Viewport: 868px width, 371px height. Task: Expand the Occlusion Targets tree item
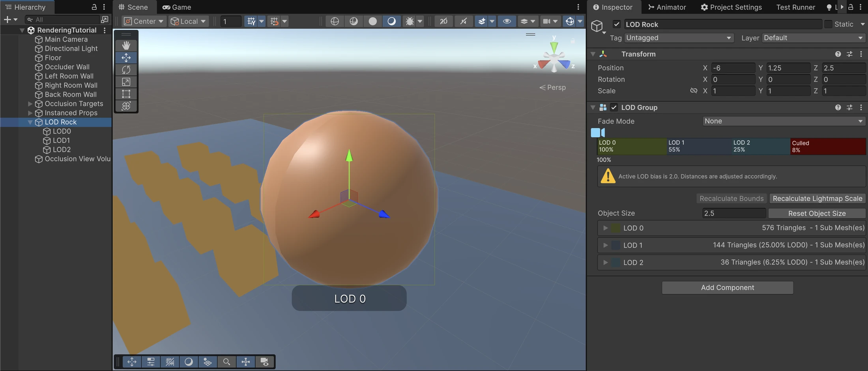click(x=30, y=104)
